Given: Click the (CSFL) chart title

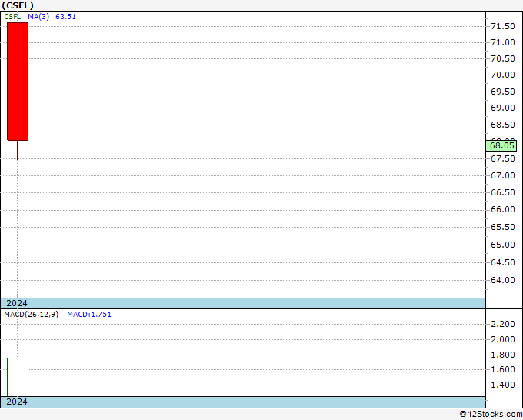Looking at the screenshot, I should [18, 5].
